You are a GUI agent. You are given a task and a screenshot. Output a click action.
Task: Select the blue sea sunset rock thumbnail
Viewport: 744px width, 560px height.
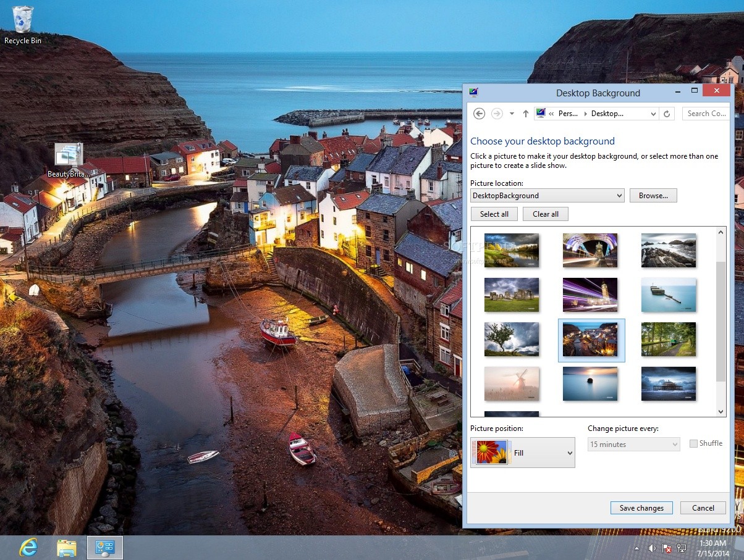[590, 383]
